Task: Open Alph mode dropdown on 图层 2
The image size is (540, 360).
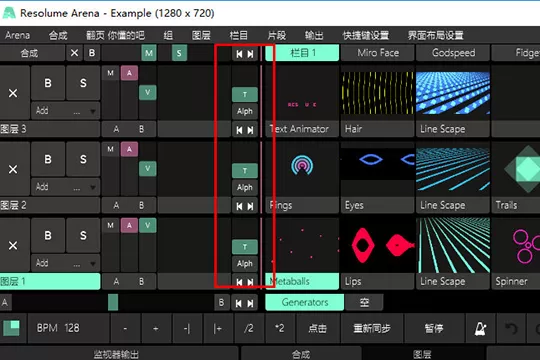Action: tap(245, 187)
